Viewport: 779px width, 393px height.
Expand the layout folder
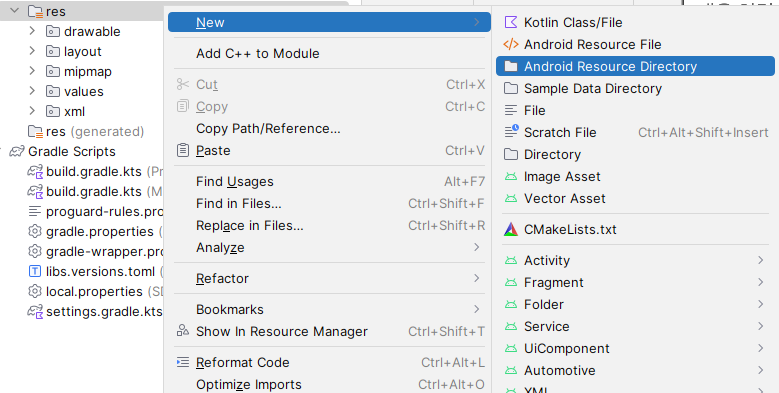pos(32,51)
